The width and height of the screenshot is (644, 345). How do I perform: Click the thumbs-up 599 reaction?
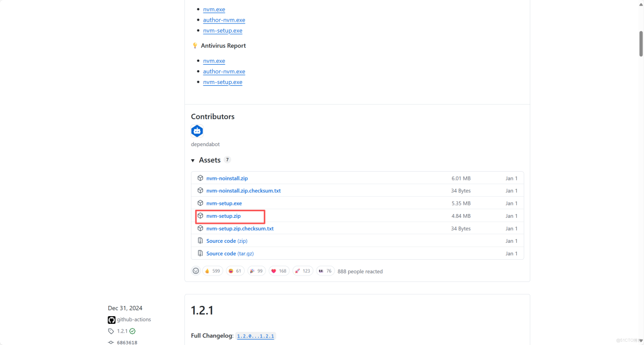click(x=213, y=271)
